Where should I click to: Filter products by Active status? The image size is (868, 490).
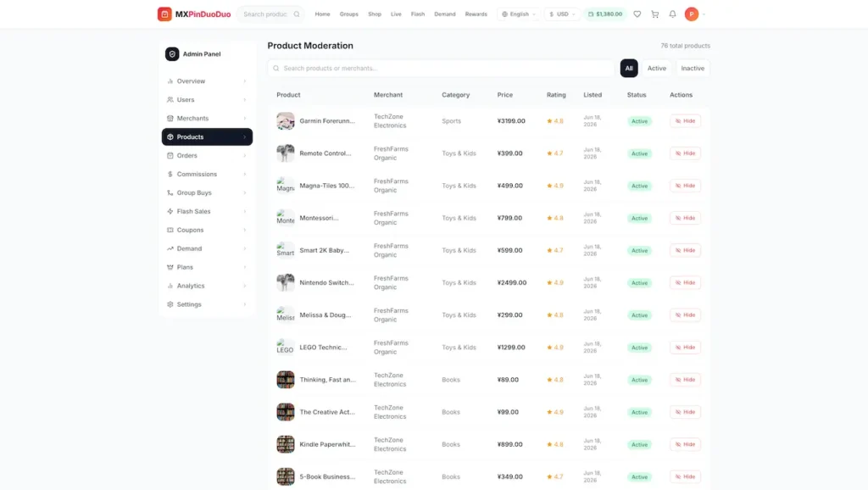coord(657,68)
